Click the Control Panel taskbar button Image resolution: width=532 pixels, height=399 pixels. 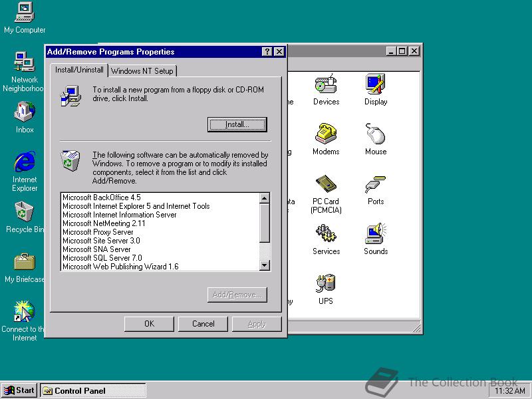tap(93, 391)
